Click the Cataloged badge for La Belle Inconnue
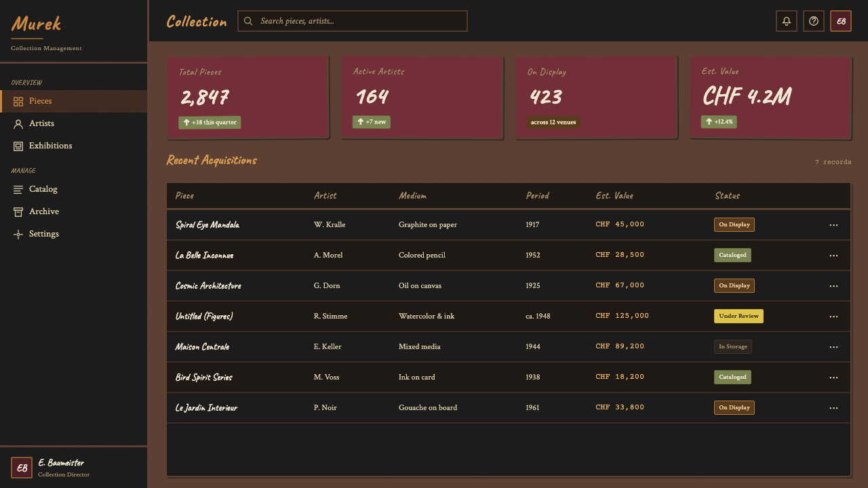 (732, 256)
